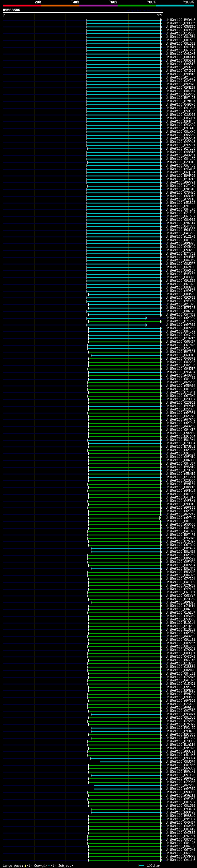Click hit label UniRef100_A4GV02
This screenshot has height=868, width=197.
[x=180, y=426]
